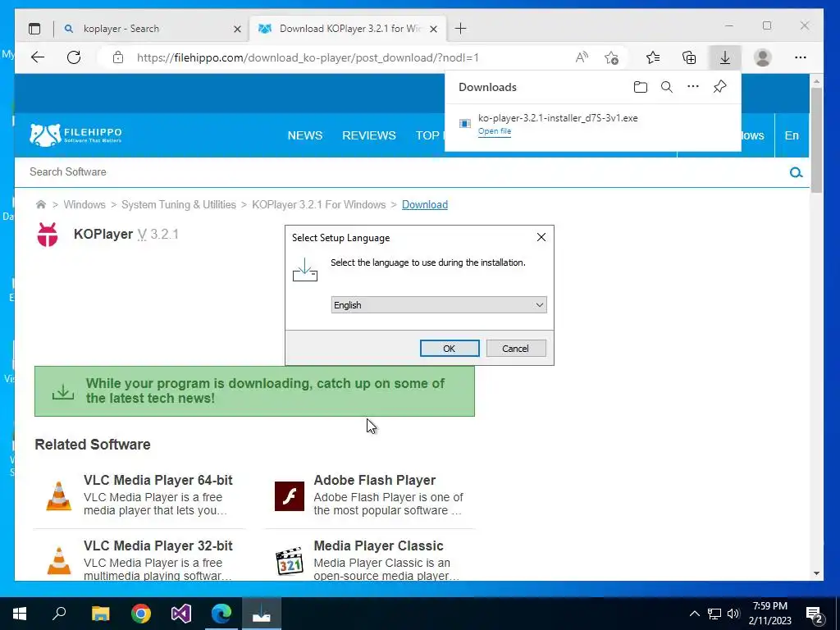This screenshot has width=840, height=630.
Task: Search downloads with the magnifier icon
Action: pos(666,87)
